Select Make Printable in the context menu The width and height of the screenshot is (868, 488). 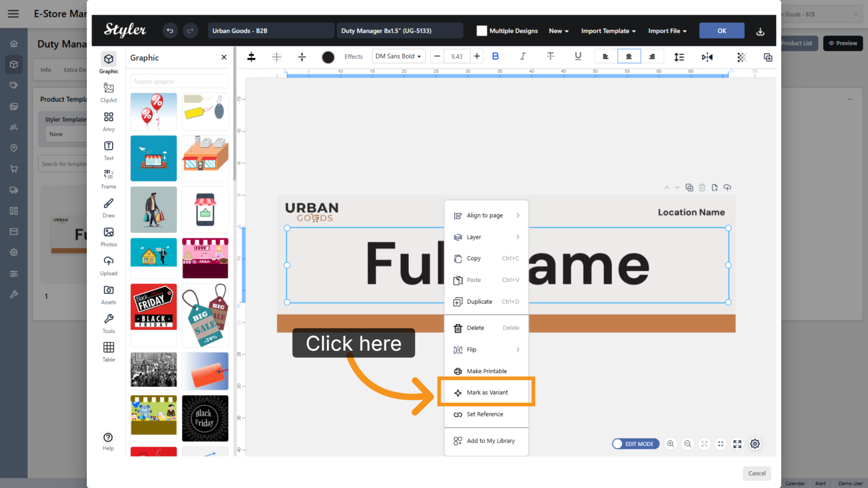pyautogui.click(x=486, y=371)
